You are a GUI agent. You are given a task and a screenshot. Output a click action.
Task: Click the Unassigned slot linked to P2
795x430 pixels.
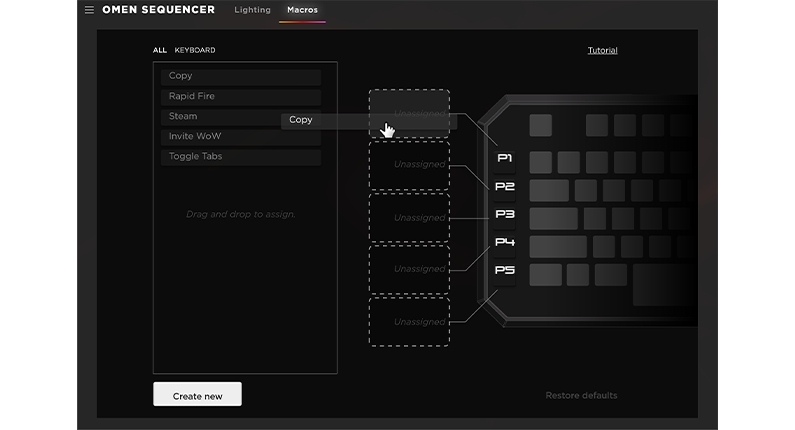click(409, 166)
